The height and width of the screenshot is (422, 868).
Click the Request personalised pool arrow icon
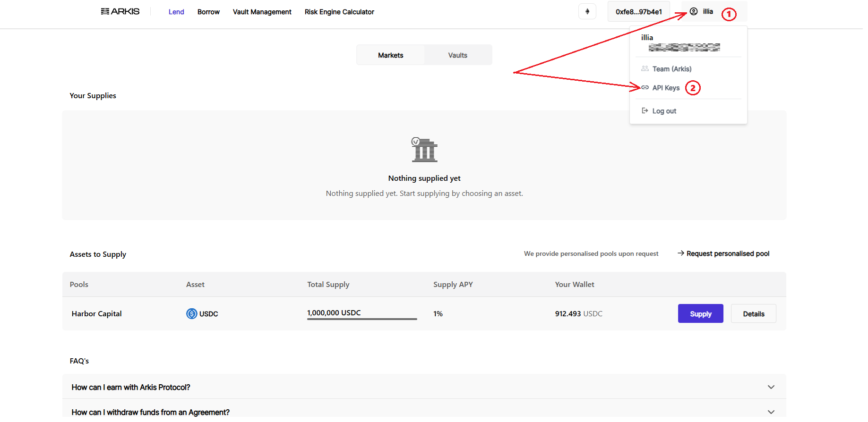(681, 253)
